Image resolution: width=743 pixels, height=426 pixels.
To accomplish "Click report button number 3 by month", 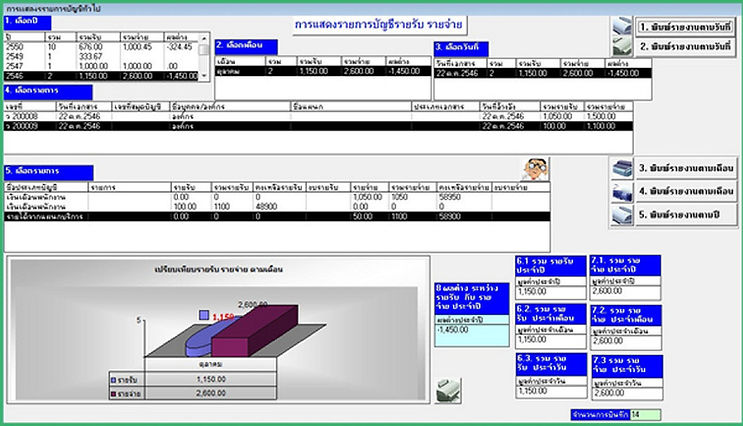I will click(686, 168).
